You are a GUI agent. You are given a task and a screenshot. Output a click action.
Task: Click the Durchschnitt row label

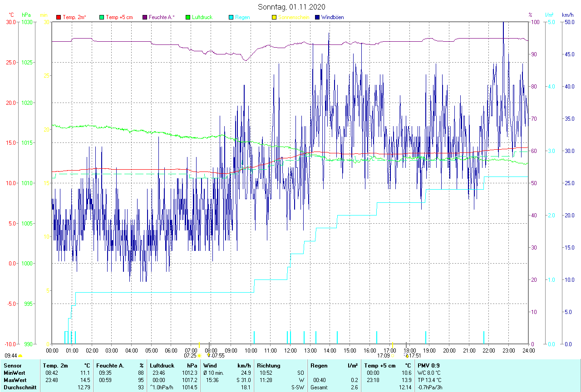20,387
